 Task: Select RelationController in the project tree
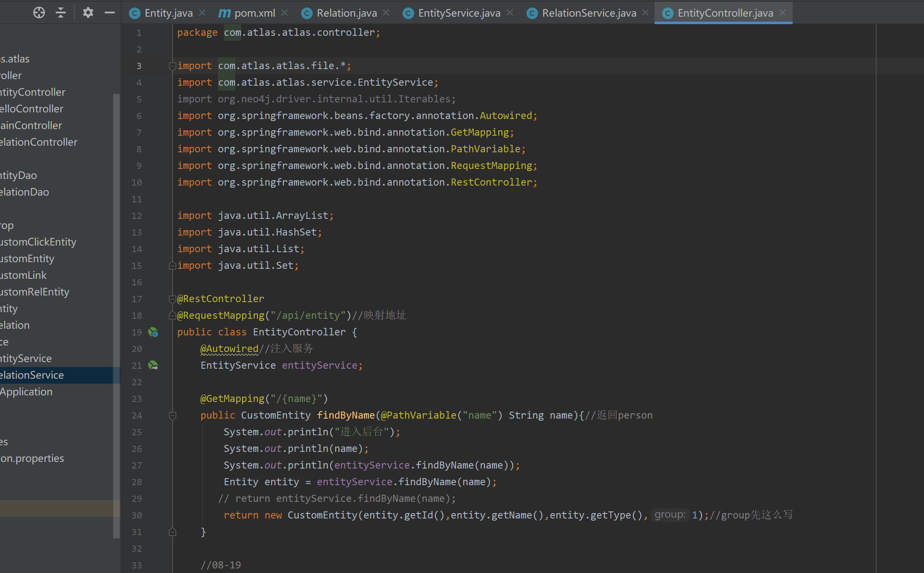pos(38,142)
